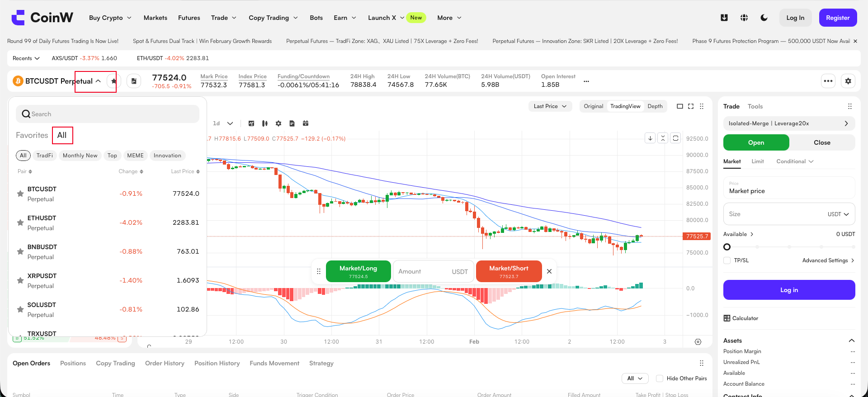Image resolution: width=868 pixels, height=397 pixels.
Task: Open the Calculator tool
Action: (741, 318)
